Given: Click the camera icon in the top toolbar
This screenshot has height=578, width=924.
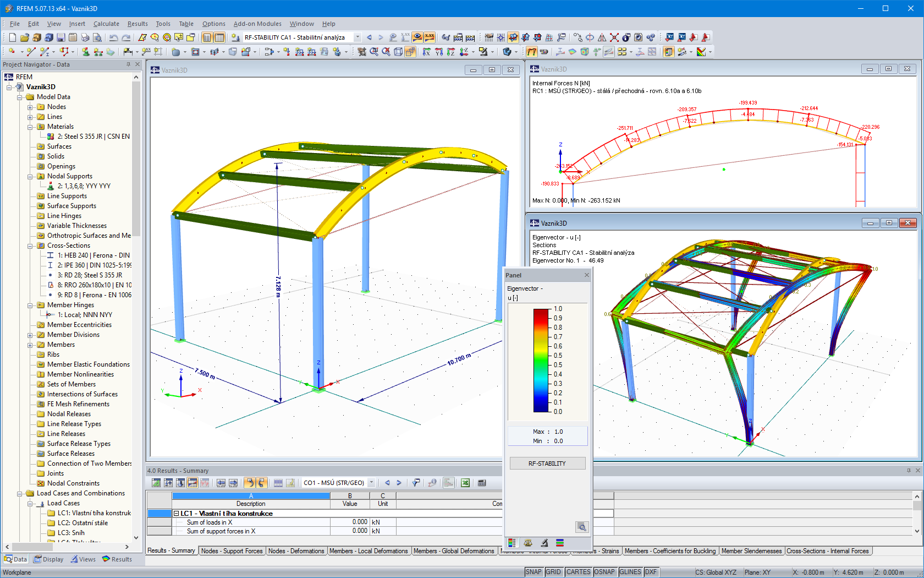Looking at the screenshot, I should click(638, 37).
